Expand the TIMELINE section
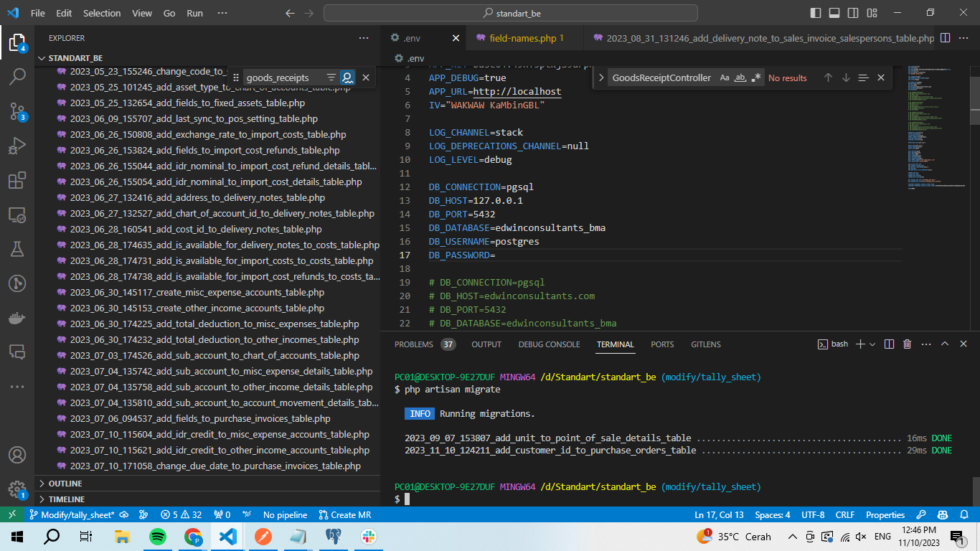Screen dimensions: 980x551 pyautogui.click(x=66, y=499)
